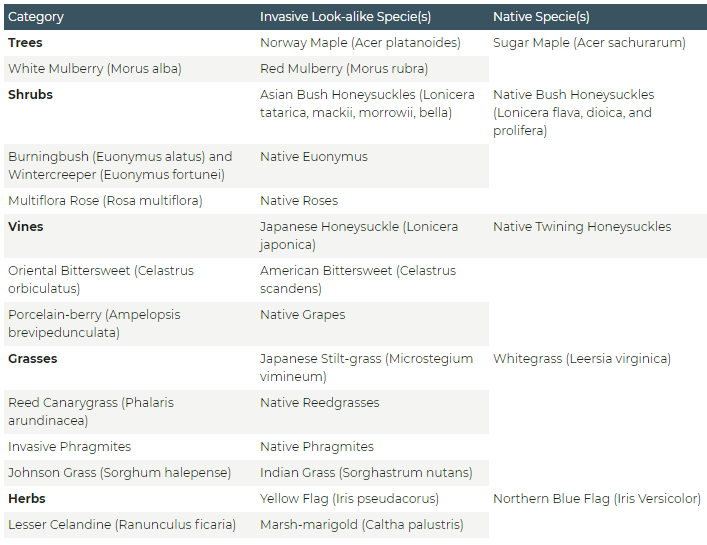Select the Trees category row label
The height and width of the screenshot is (545, 707).
[x=25, y=43]
